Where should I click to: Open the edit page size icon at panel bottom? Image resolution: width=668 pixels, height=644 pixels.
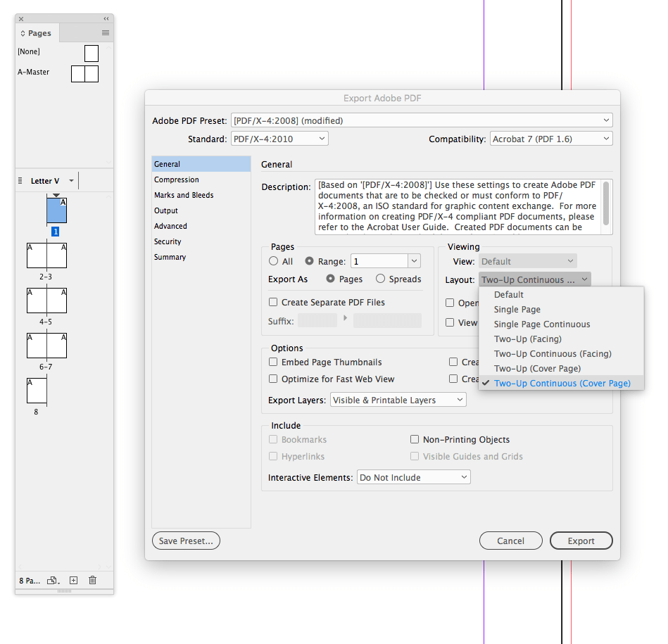pos(52,580)
